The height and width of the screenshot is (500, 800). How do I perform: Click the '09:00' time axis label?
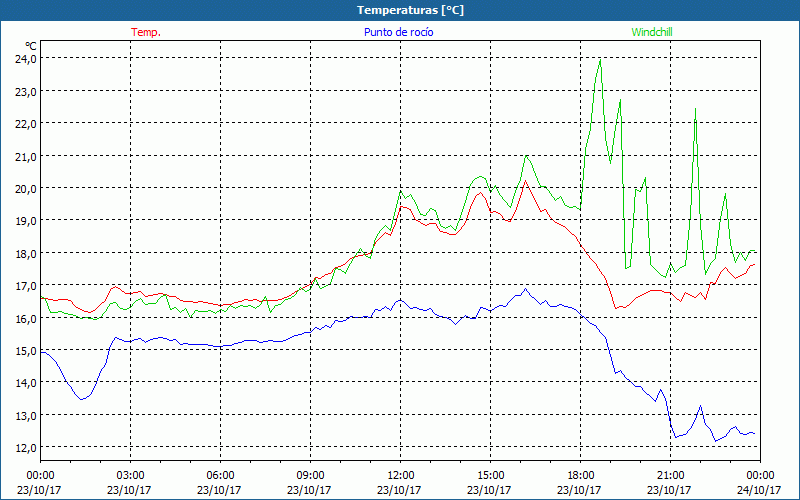pyautogui.click(x=310, y=476)
